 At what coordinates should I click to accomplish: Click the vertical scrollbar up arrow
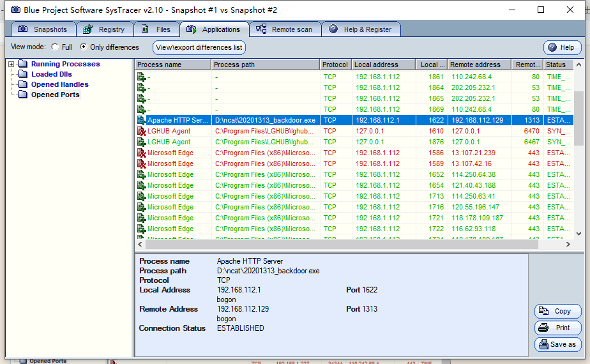coord(579,64)
